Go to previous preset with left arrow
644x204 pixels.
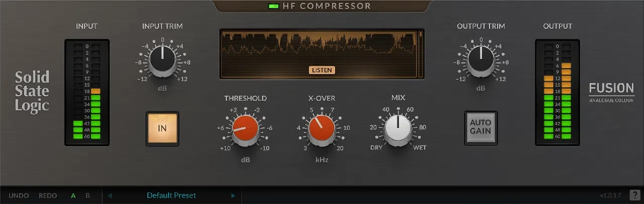click(110, 195)
